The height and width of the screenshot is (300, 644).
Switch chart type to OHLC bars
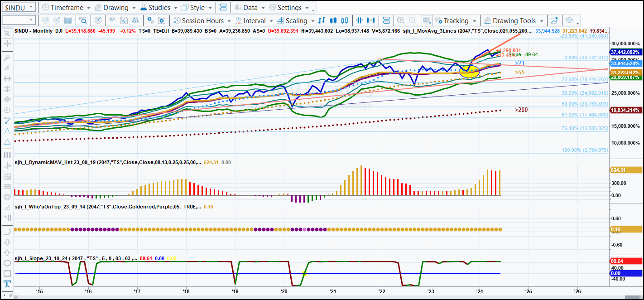pos(322,20)
